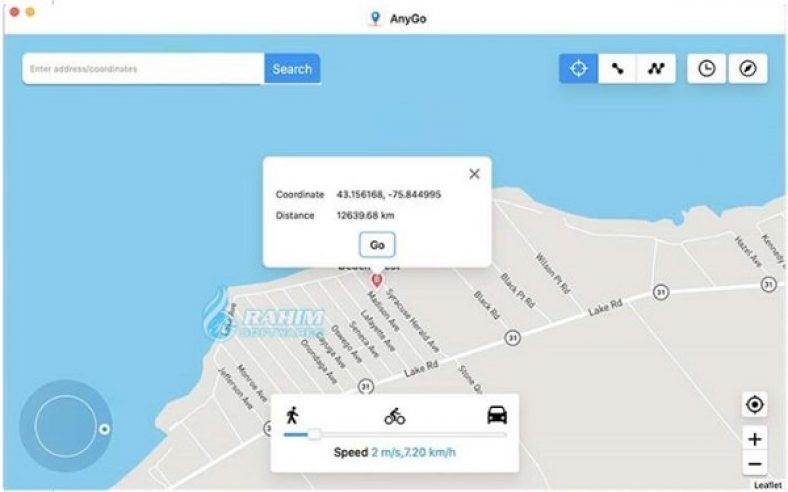This screenshot has width=788, height=492.
Task: Select the walking speed icon
Action: click(x=292, y=416)
